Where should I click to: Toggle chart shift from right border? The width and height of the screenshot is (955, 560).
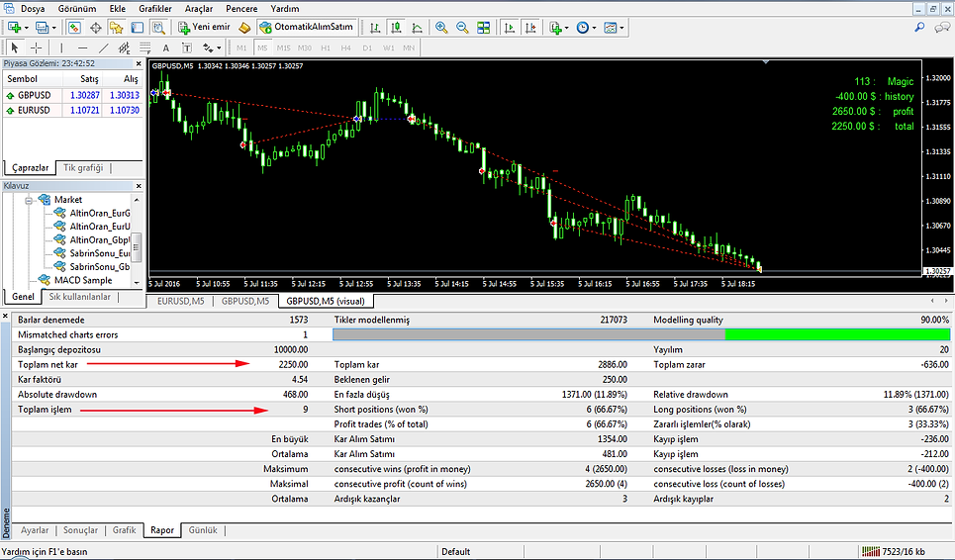pos(530,28)
